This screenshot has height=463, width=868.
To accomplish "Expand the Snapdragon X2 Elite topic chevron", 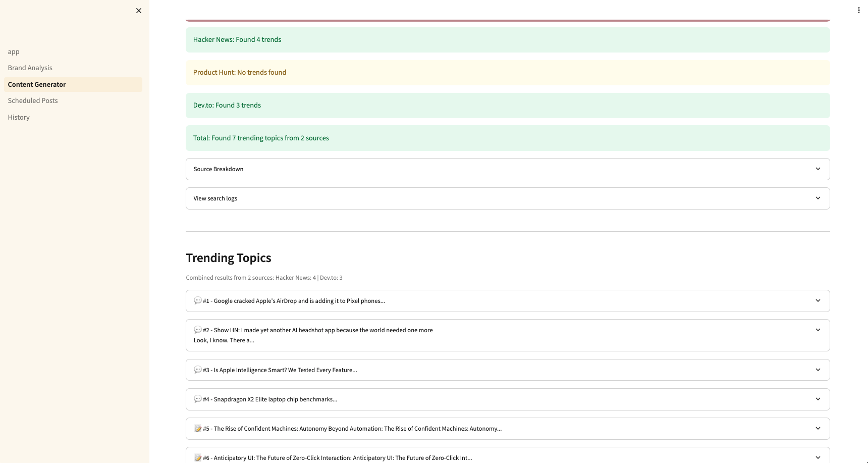I will [818, 399].
